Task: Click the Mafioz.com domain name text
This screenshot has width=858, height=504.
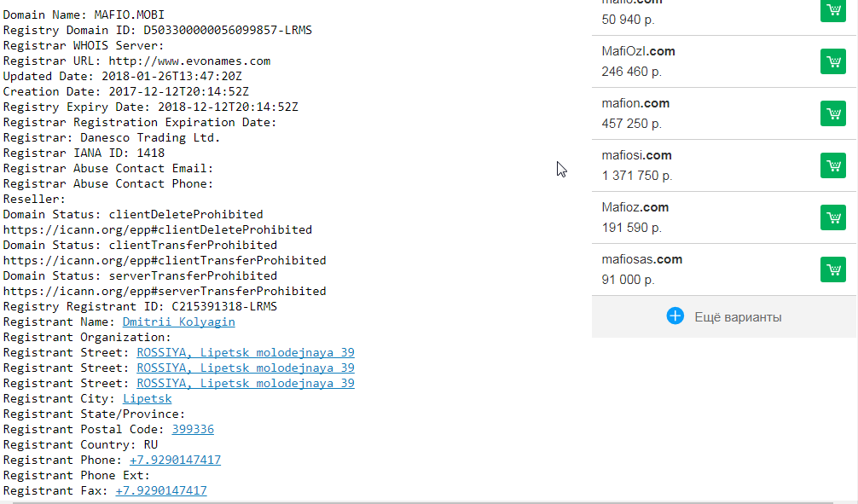Action: 635,207
